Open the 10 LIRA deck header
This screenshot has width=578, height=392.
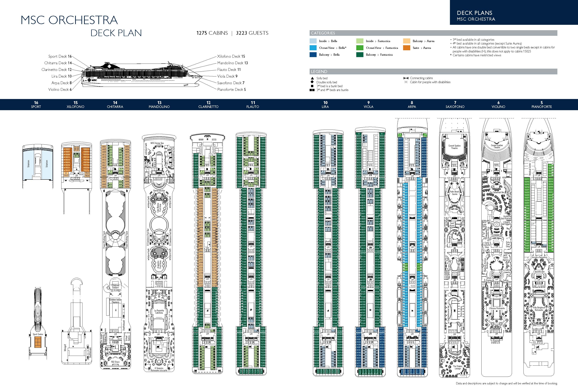325,104
